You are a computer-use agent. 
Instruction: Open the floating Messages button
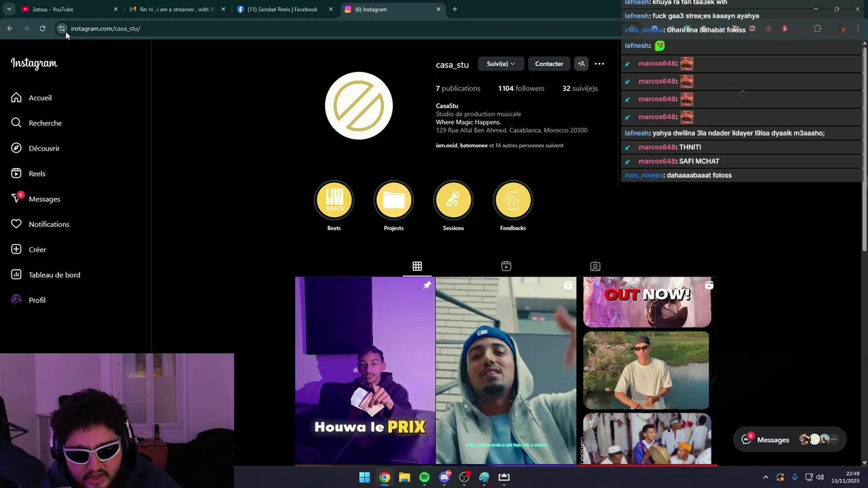point(790,439)
